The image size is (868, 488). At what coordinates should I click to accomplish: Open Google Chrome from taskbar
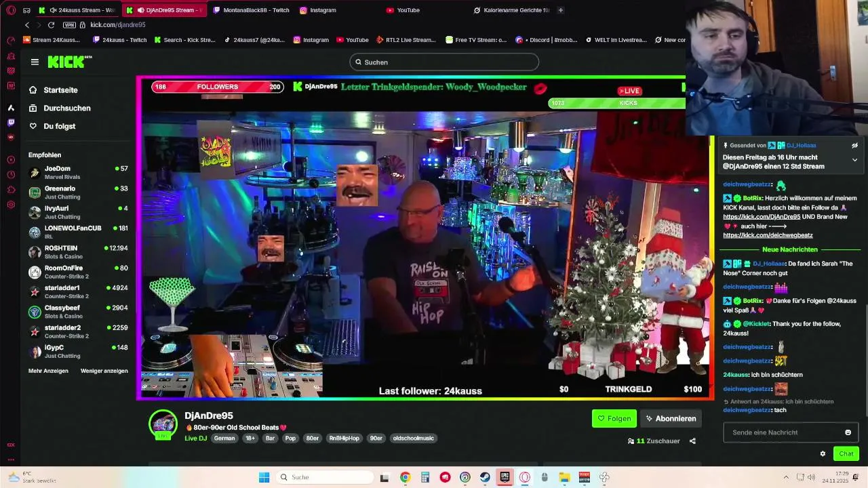tap(405, 477)
